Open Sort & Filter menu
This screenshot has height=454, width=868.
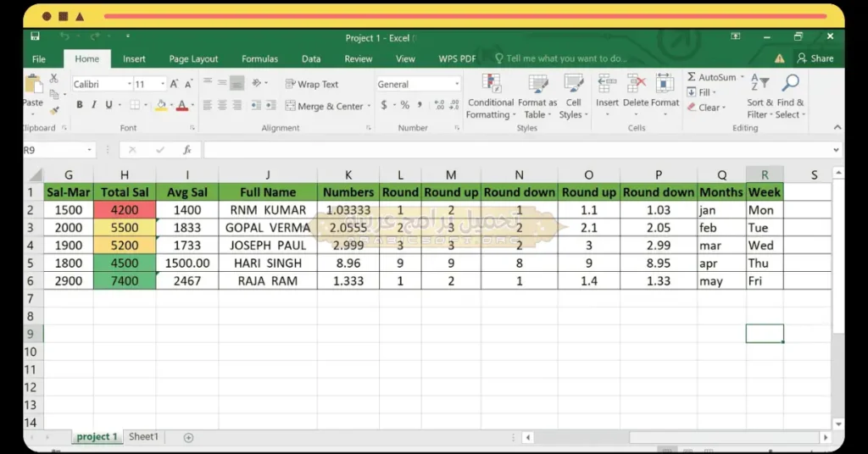click(759, 97)
